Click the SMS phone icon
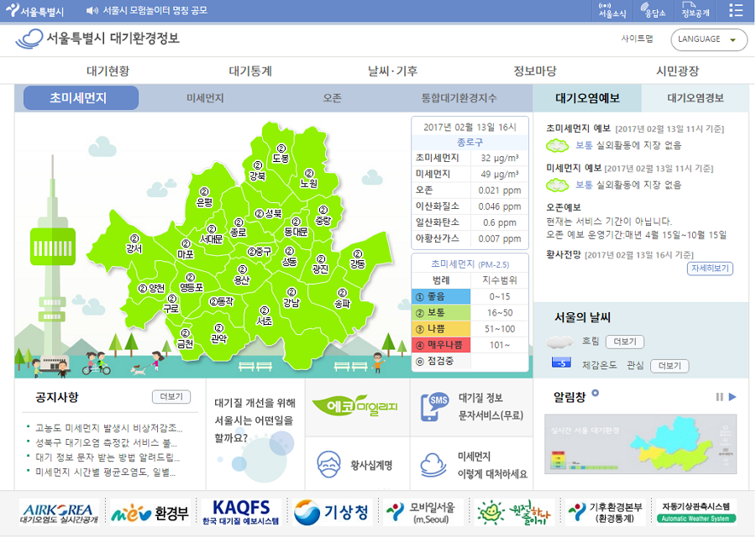Screen dimensions: 756x538 point(434,407)
